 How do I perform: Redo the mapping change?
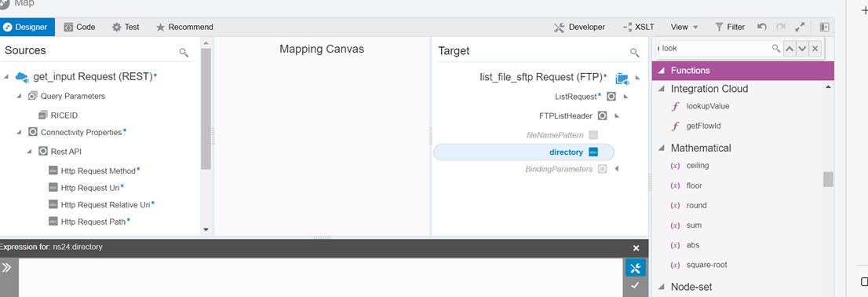(781, 27)
